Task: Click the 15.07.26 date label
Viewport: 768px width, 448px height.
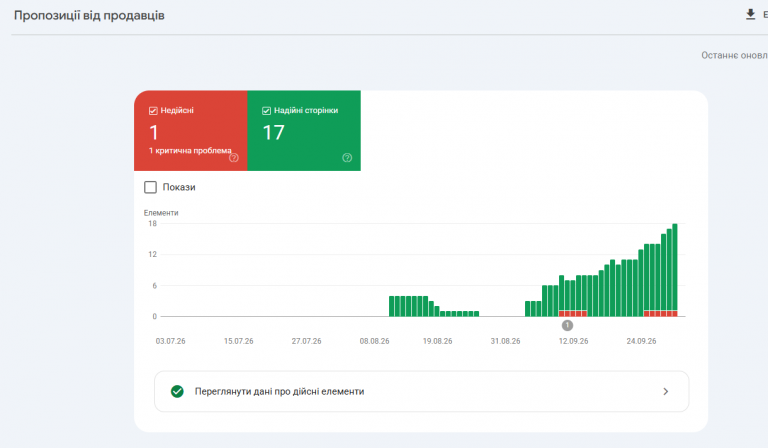Action: 239,341
